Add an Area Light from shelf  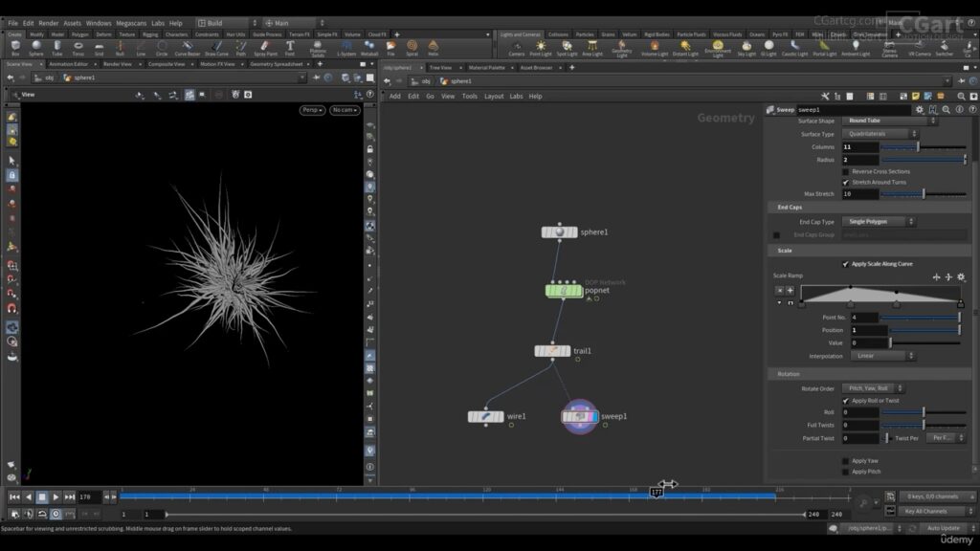[591, 49]
